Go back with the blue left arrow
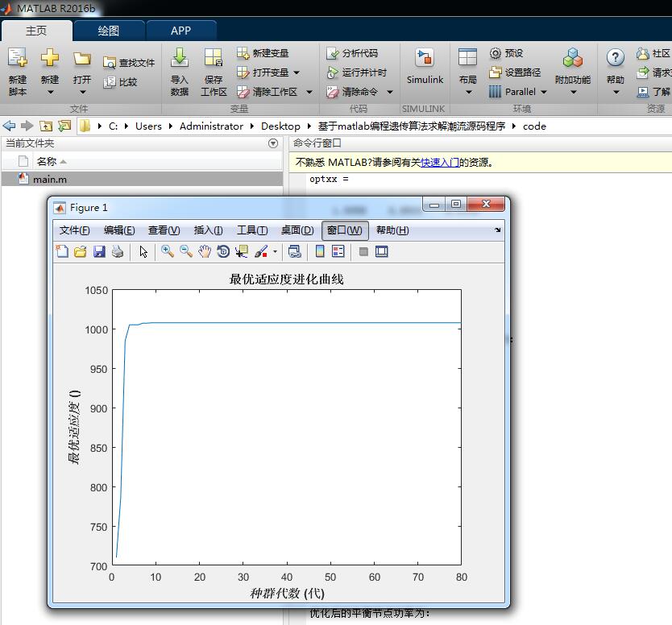672x625 pixels. [x=9, y=126]
